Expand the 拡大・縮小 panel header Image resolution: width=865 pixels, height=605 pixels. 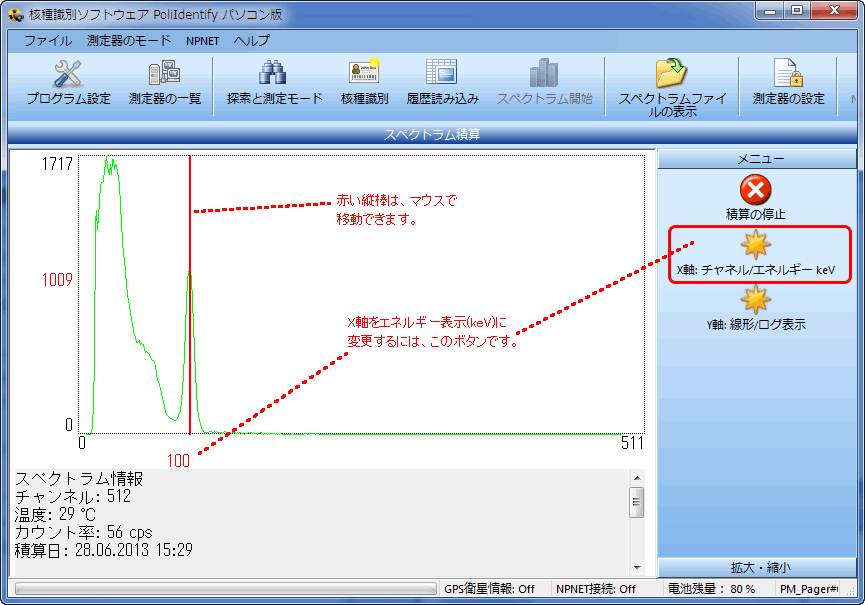coord(757,567)
